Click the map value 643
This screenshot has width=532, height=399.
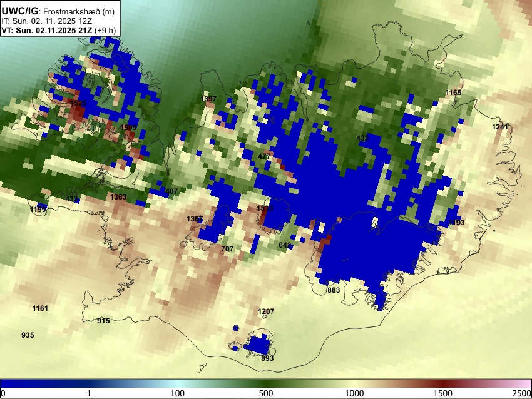[285, 245]
